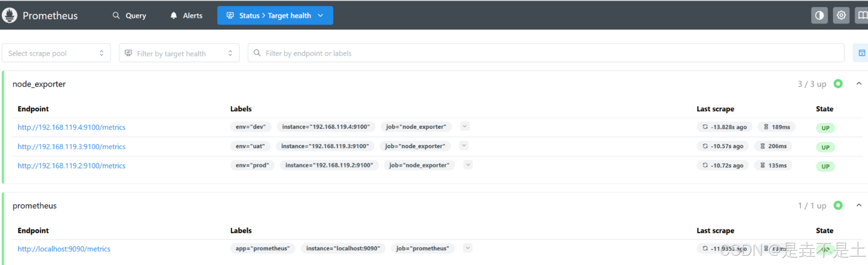
Task: Click the job="prometheus" label badge
Action: click(x=423, y=248)
